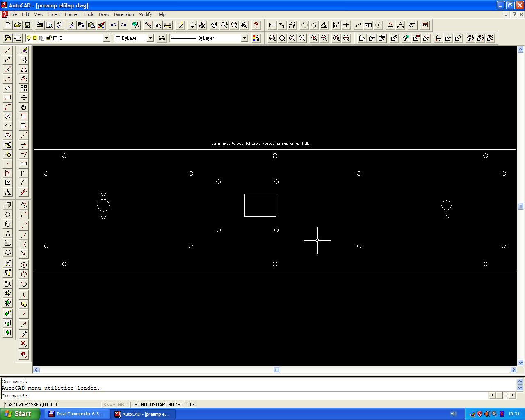Viewport: 525px width, 420px height.
Task: Toggle layer on/off lightbulb icon
Action: [x=29, y=38]
